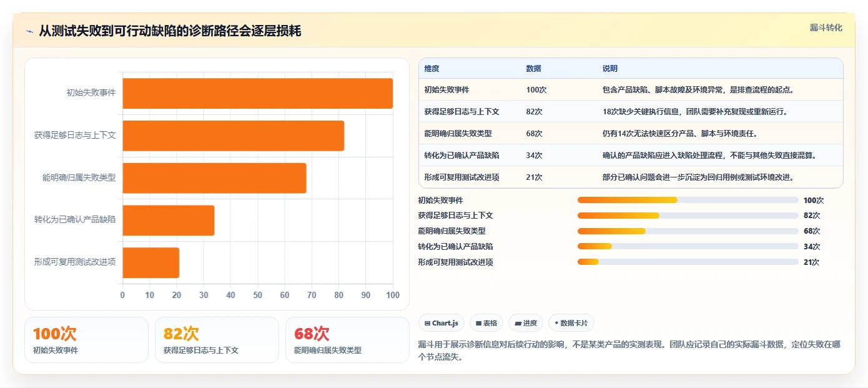Click 转化为已确认产品缺陷 in the table's 维度 column
The image size is (868, 388).
[x=461, y=156]
